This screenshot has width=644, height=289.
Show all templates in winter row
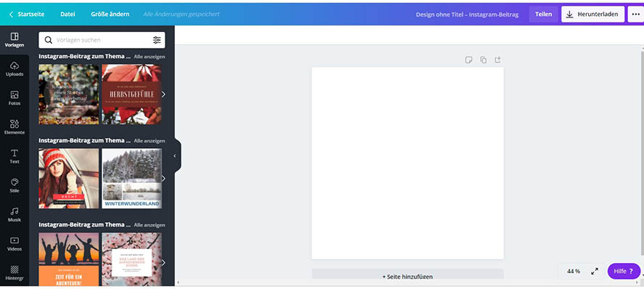coord(149,141)
